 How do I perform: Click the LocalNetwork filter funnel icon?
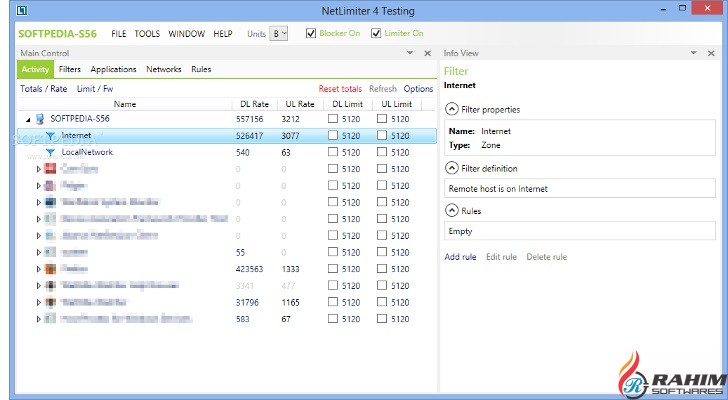[x=50, y=152]
